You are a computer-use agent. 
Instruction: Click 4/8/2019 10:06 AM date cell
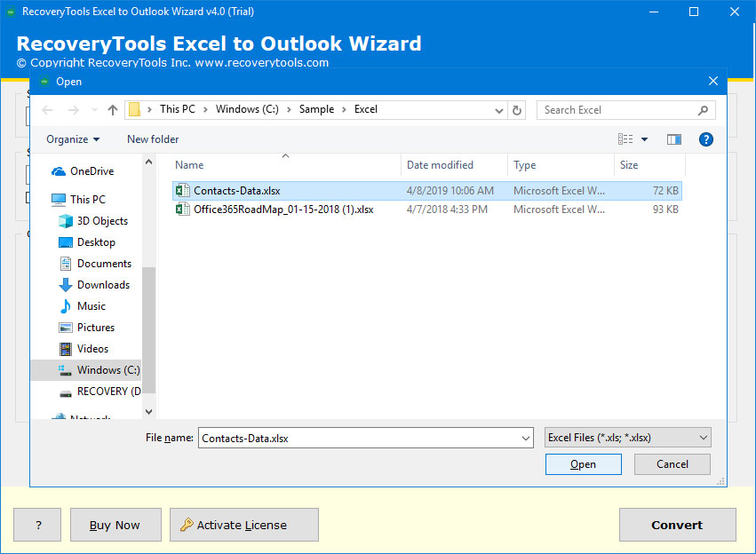[x=450, y=191]
